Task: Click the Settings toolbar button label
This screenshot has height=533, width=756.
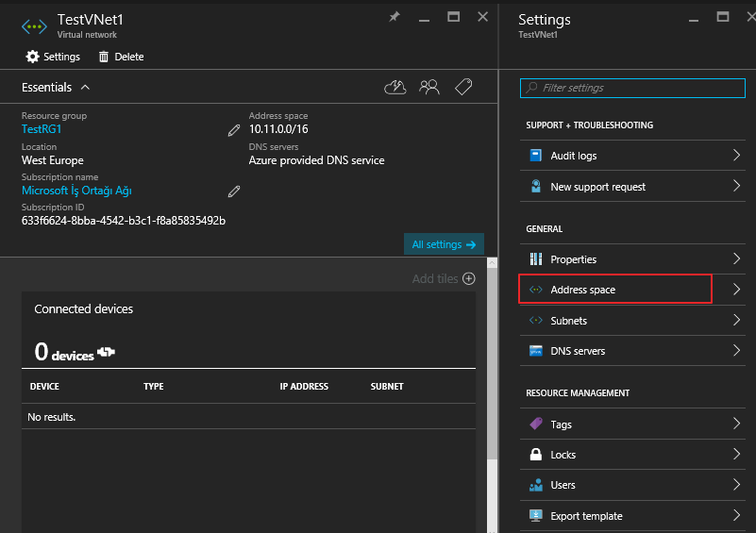Action: tap(61, 57)
